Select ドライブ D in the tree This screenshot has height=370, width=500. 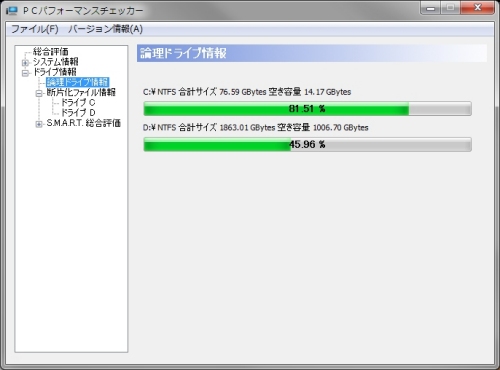(x=78, y=113)
